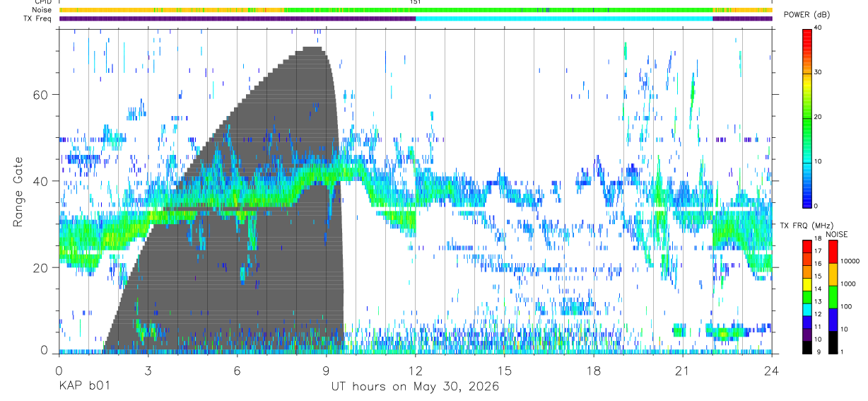Image resolution: width=868 pixels, height=401 pixels.
Task: Click the "30" label on the POWER color bar
Action: click(818, 73)
